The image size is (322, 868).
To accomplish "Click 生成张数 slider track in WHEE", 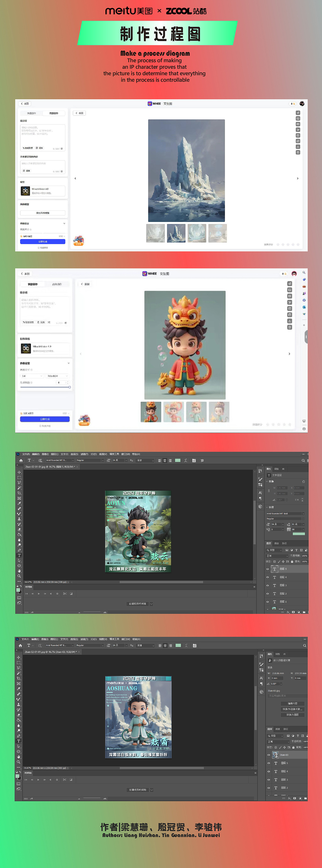I will (x=45, y=387).
